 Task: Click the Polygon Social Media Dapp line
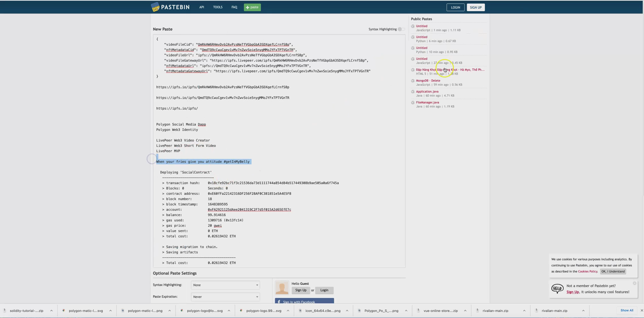[181, 124]
